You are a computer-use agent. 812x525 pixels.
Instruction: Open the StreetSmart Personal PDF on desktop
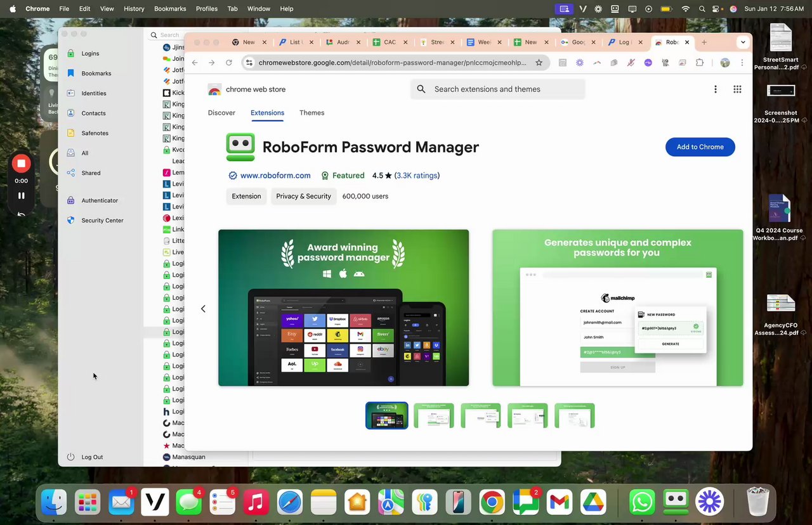tap(780, 46)
